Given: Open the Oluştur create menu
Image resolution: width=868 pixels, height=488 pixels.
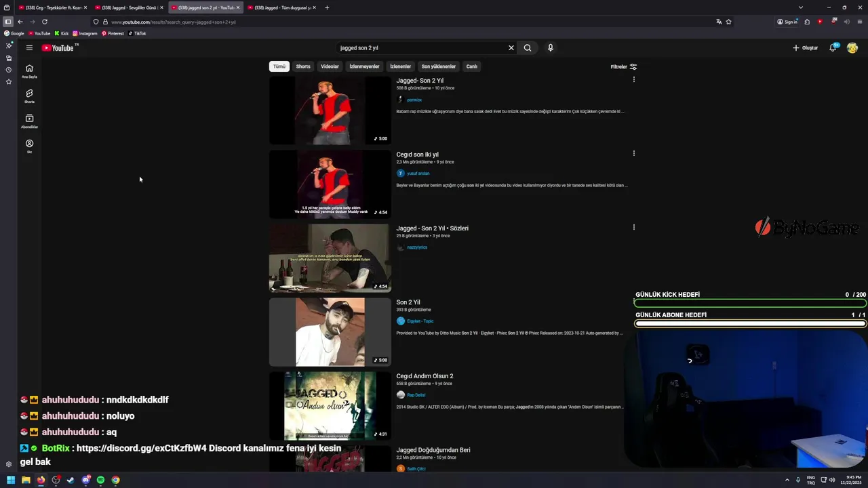Looking at the screenshot, I should 805,47.
